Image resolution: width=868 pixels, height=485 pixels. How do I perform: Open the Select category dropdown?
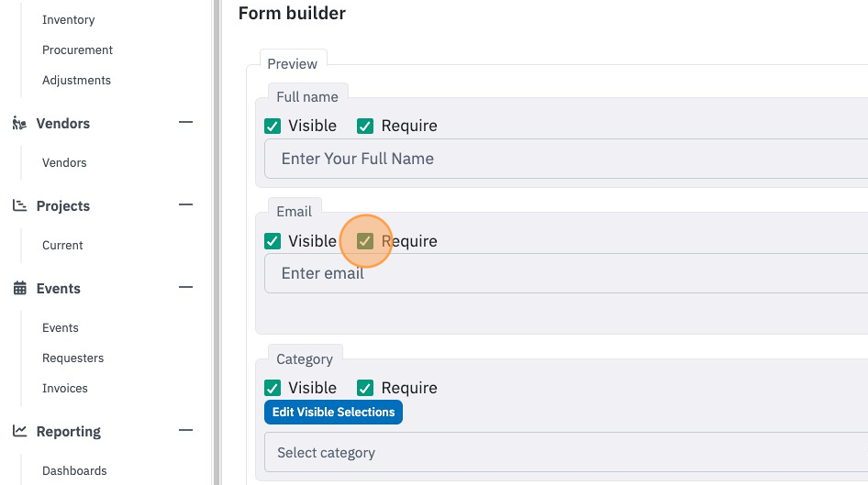(566, 452)
